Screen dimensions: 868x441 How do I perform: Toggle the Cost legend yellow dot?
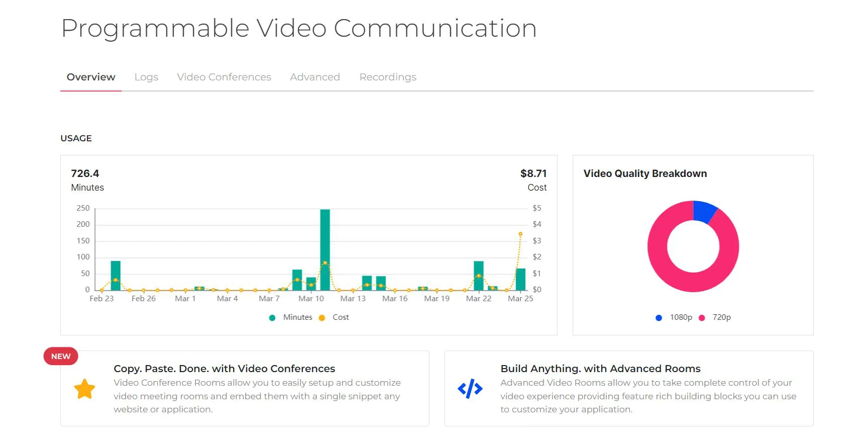click(x=322, y=318)
